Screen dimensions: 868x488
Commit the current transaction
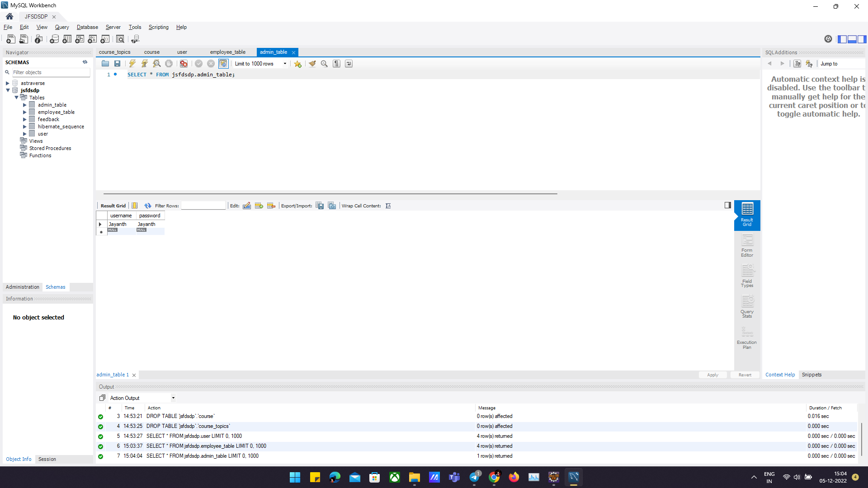pyautogui.click(x=198, y=64)
